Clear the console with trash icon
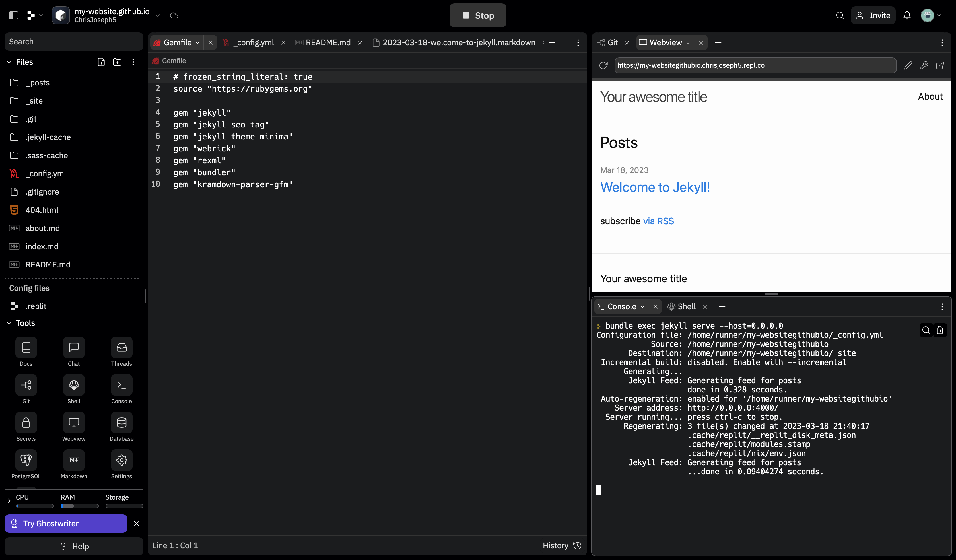The height and width of the screenshot is (560, 956). point(940,330)
